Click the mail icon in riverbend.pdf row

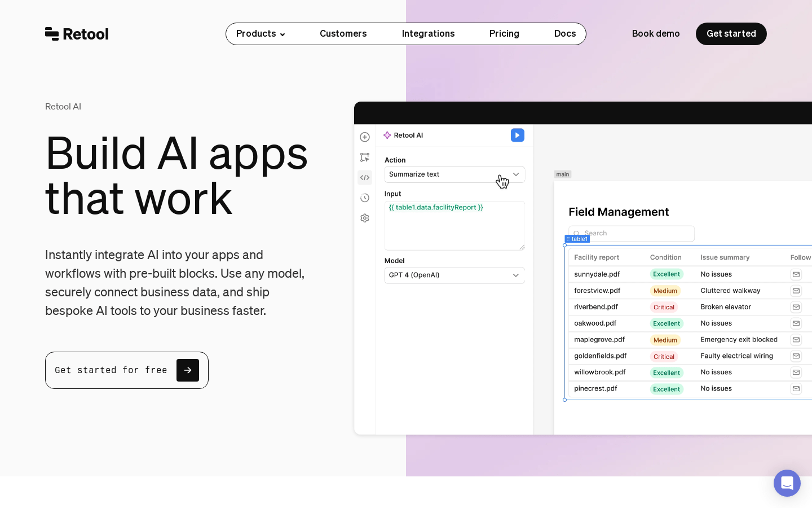point(796,307)
